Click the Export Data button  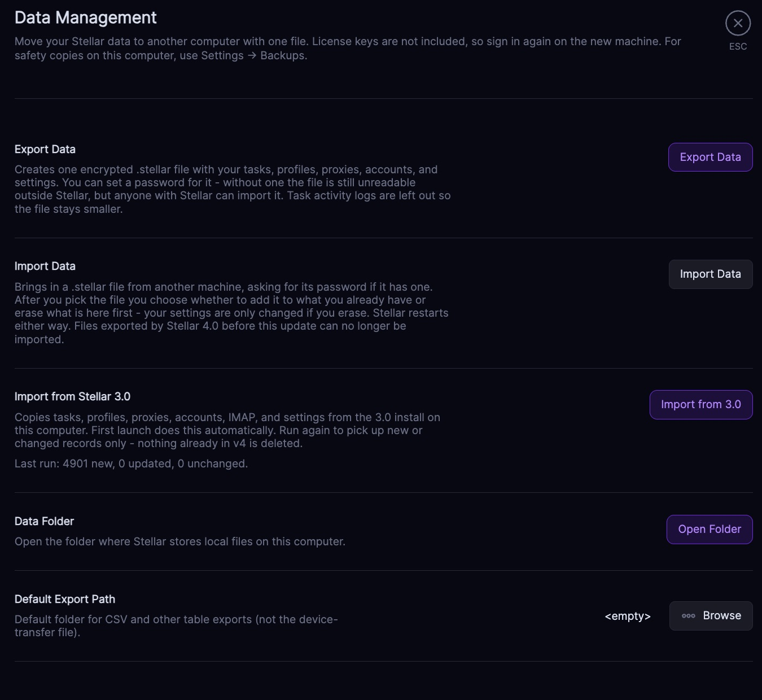710,157
